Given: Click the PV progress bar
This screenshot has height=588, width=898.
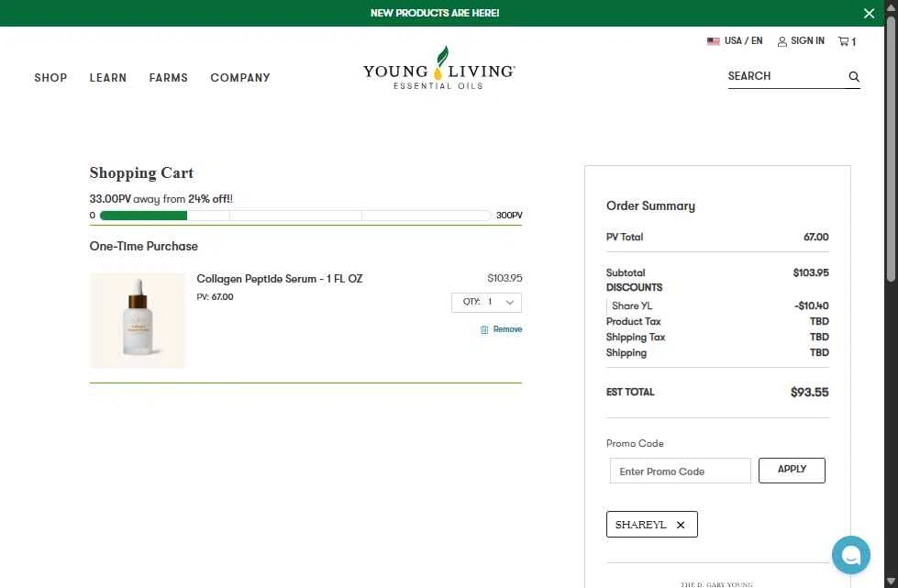Looking at the screenshot, I should [295, 216].
